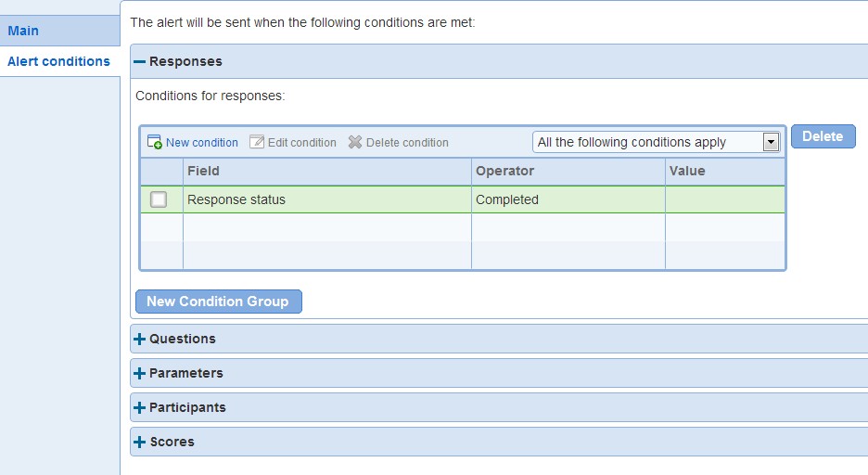The image size is (868, 475).
Task: Click the Field column header
Action: pos(327,171)
